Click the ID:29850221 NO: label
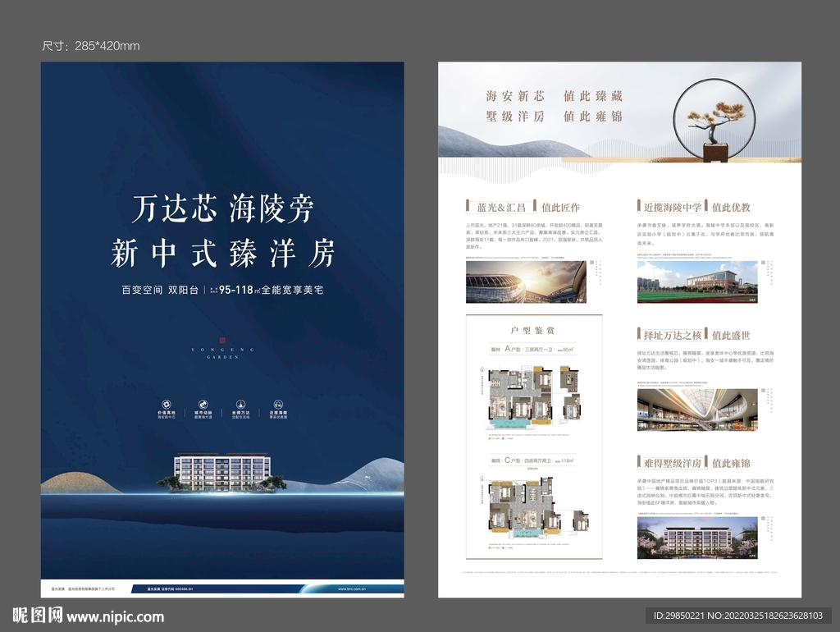 pyautogui.click(x=737, y=616)
